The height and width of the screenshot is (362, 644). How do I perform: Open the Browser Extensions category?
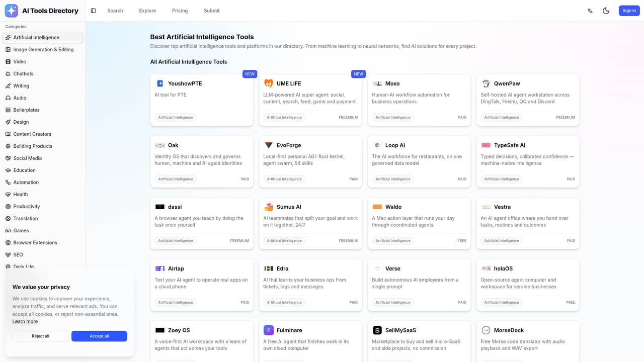coord(43,243)
